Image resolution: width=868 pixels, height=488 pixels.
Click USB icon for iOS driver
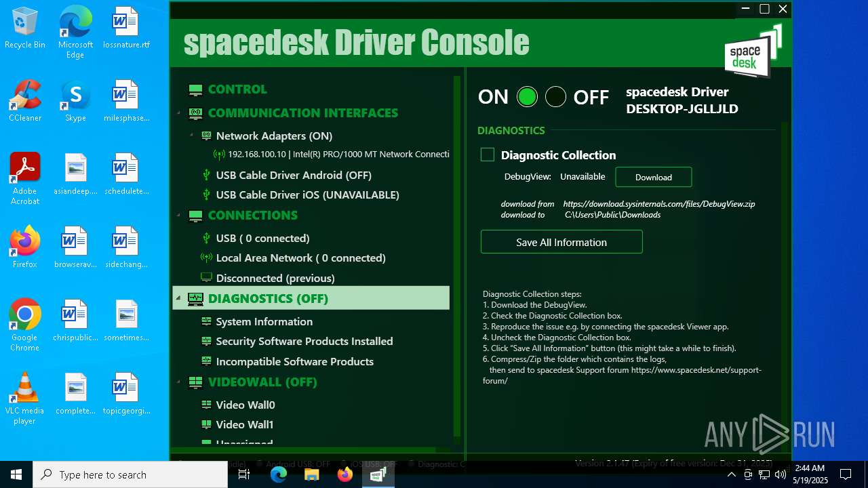pos(206,195)
